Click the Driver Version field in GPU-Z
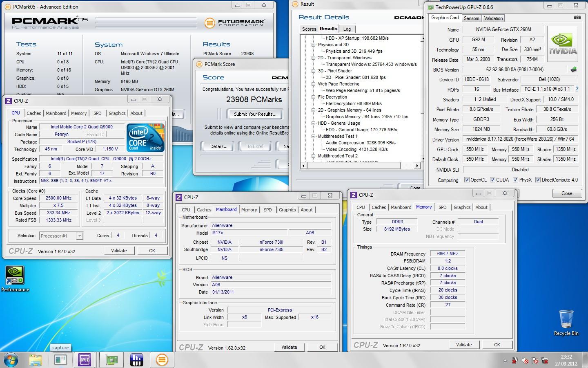588x368 pixels. click(x=521, y=139)
